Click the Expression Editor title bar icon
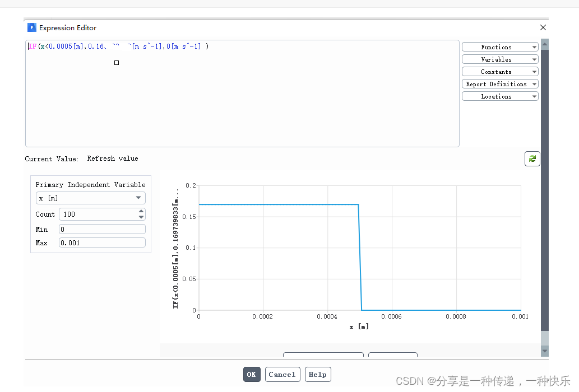Screen dimensions: 579x392 tap(31, 27)
